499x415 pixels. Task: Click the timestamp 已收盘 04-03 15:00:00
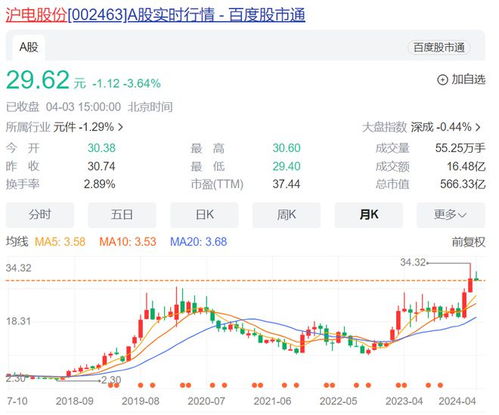[x=63, y=107]
